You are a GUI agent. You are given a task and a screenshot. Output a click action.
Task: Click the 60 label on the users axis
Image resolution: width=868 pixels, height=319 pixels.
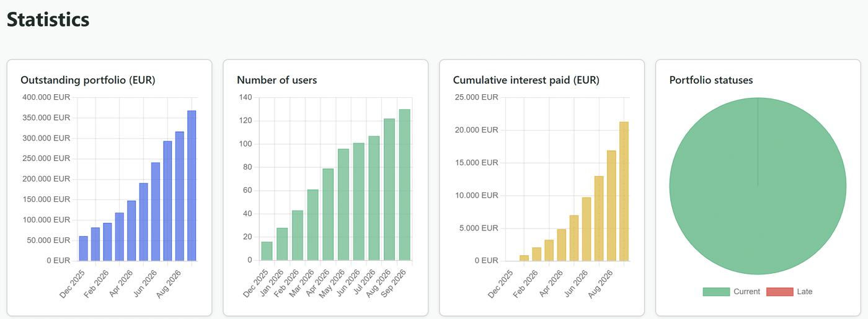[x=247, y=190]
